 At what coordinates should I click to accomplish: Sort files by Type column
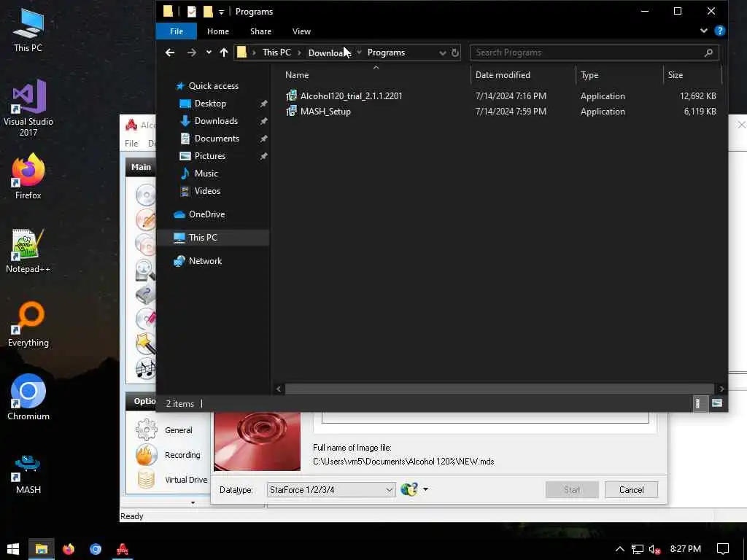tap(589, 75)
